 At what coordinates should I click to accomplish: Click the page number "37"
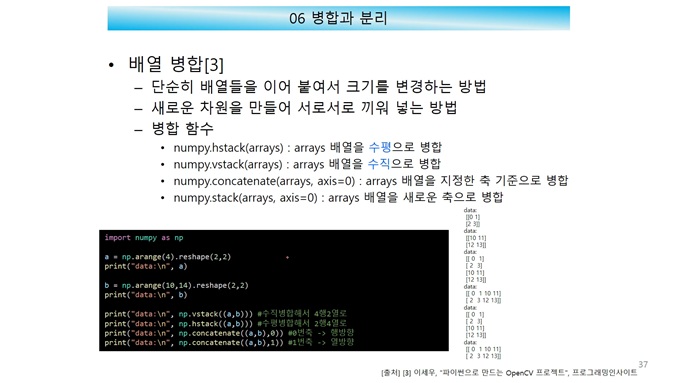point(643,364)
